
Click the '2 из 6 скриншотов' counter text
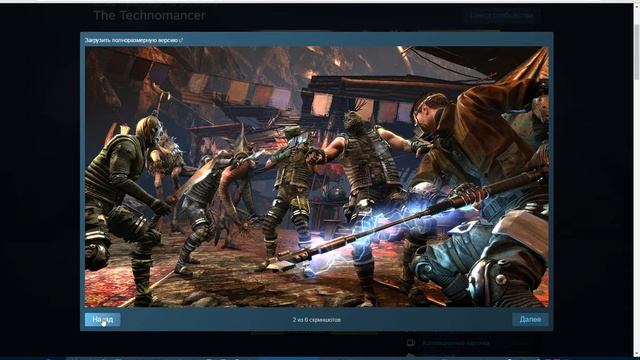[317, 320]
